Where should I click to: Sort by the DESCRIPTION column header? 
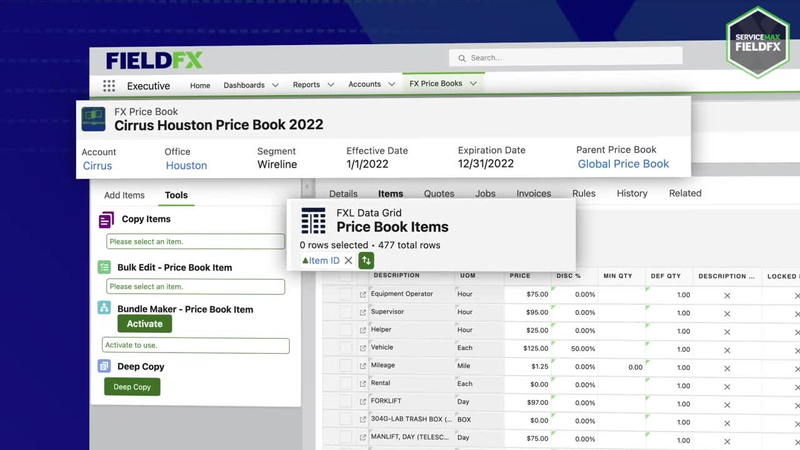(x=396, y=276)
